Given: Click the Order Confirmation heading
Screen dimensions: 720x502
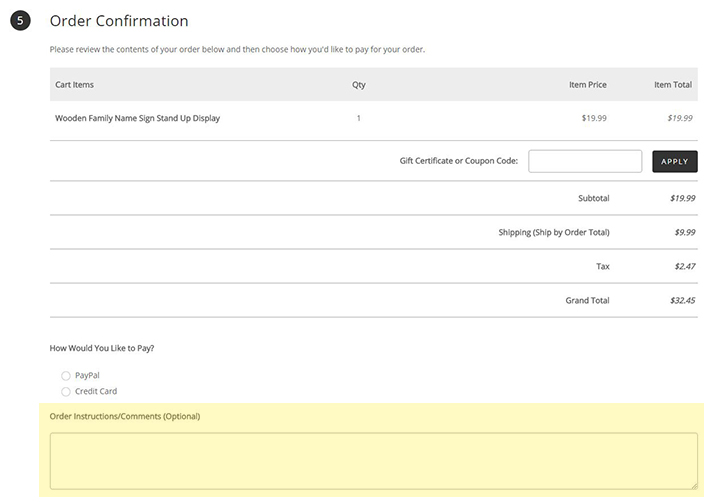Looking at the screenshot, I should point(118,21).
